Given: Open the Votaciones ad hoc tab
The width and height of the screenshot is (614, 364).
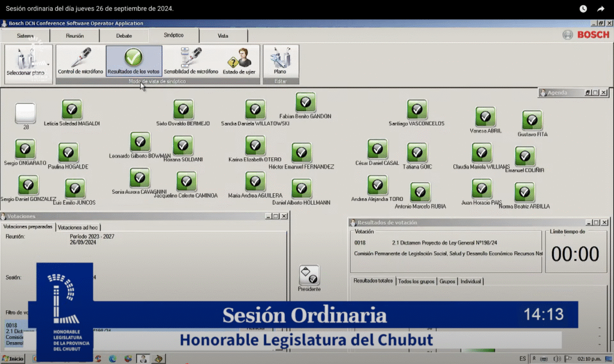Looking at the screenshot, I should pos(78,227).
